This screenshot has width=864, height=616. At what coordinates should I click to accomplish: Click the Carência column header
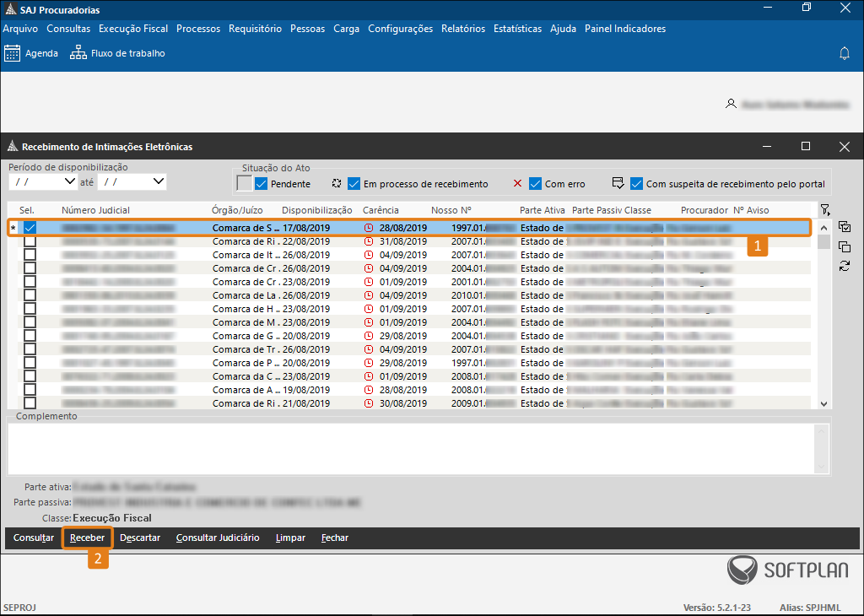point(381,210)
